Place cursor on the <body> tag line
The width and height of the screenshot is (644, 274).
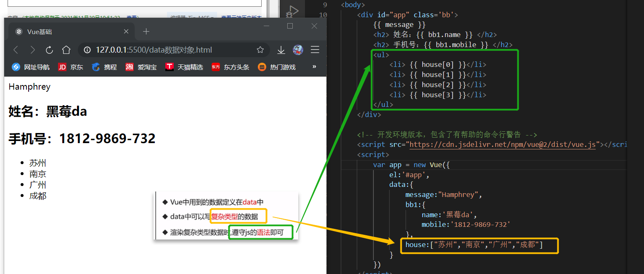[x=353, y=5]
